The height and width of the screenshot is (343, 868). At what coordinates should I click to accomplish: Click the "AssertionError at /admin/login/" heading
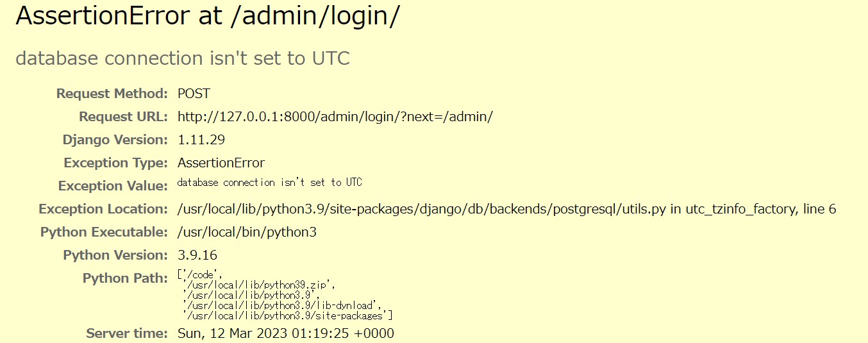tap(207, 18)
